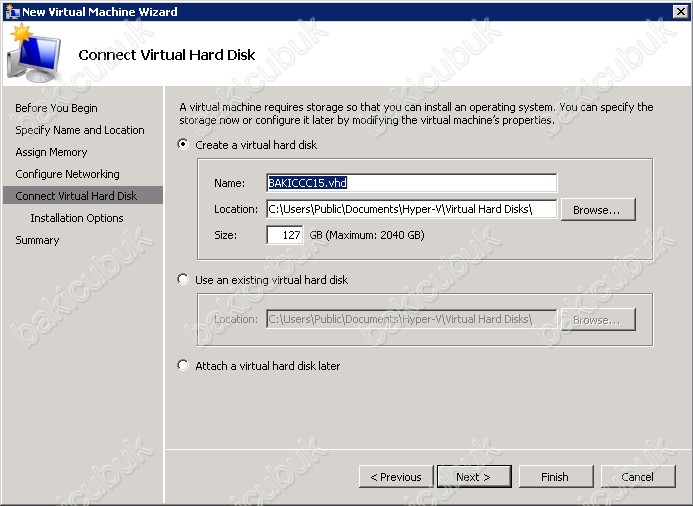Viewport: 693px width, 506px height.
Task: Go to 'Installation Options' step
Action: pyautogui.click(x=77, y=218)
